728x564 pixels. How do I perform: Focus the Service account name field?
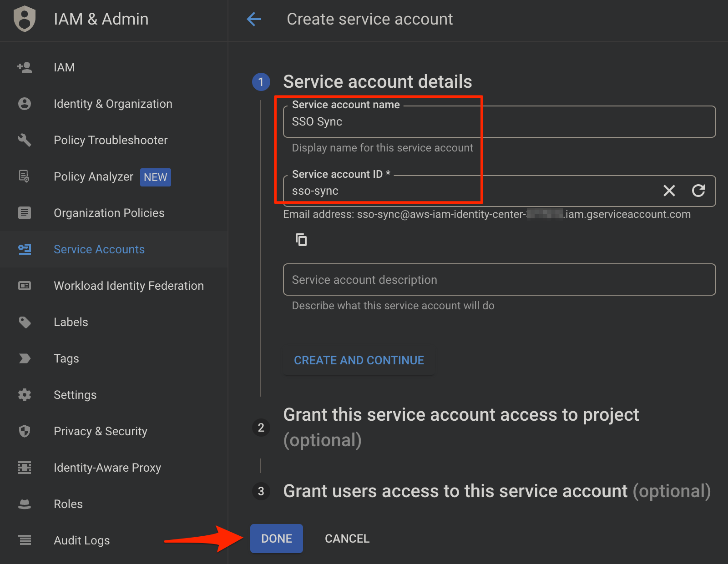click(x=499, y=121)
